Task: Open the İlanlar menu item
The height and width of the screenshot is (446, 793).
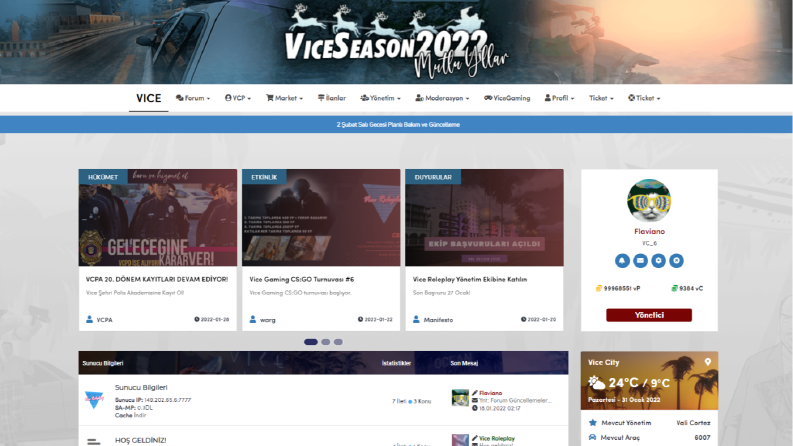Action: (x=332, y=98)
